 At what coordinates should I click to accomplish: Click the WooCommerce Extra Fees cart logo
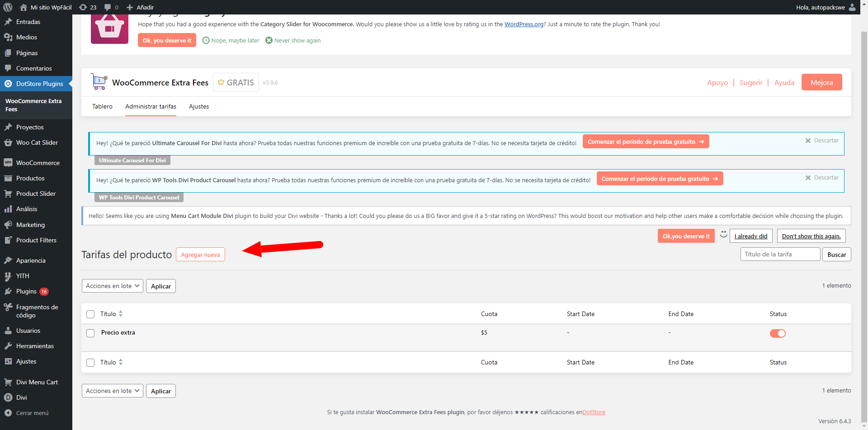tap(99, 82)
